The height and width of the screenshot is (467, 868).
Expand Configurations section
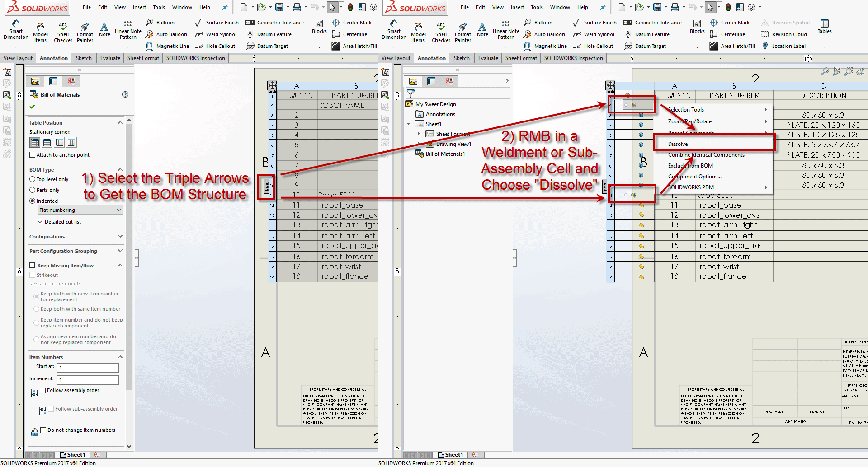[x=120, y=237]
